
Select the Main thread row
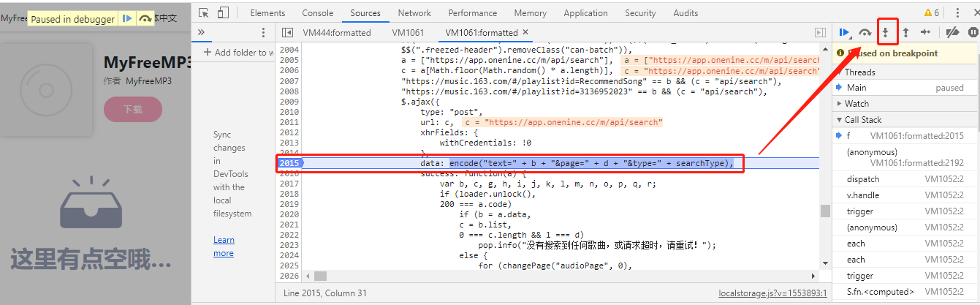(906, 88)
